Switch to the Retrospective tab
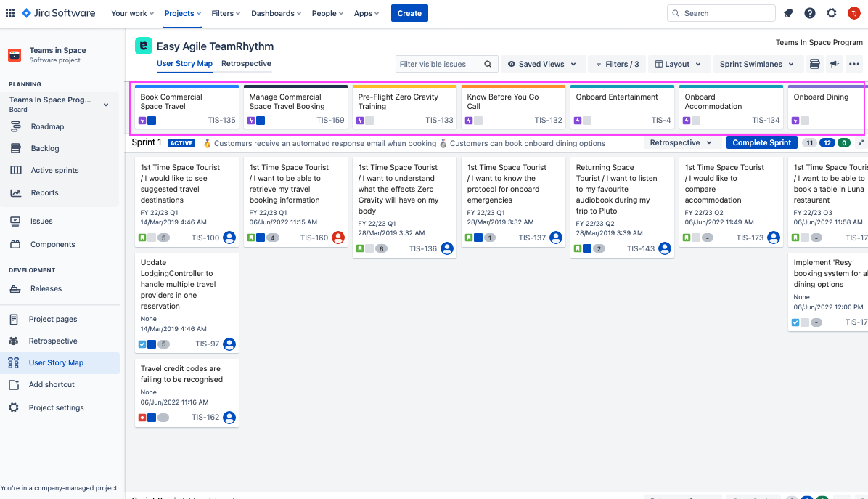The width and height of the screenshot is (868, 499). click(x=246, y=64)
